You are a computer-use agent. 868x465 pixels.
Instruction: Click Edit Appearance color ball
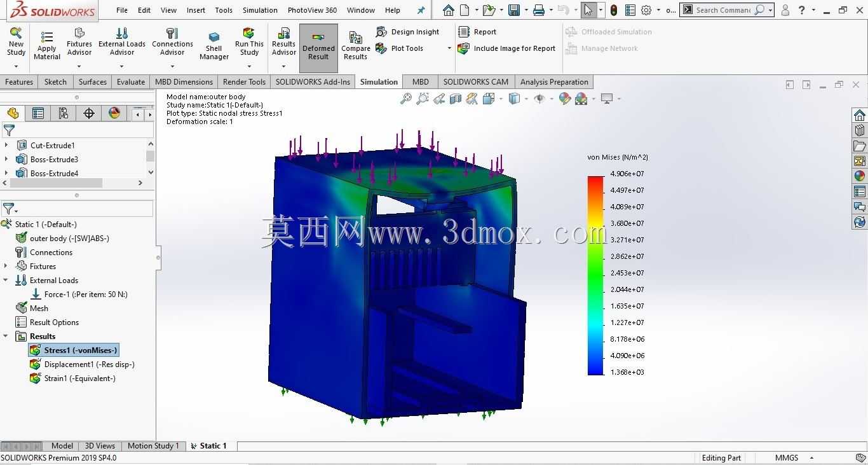click(564, 99)
